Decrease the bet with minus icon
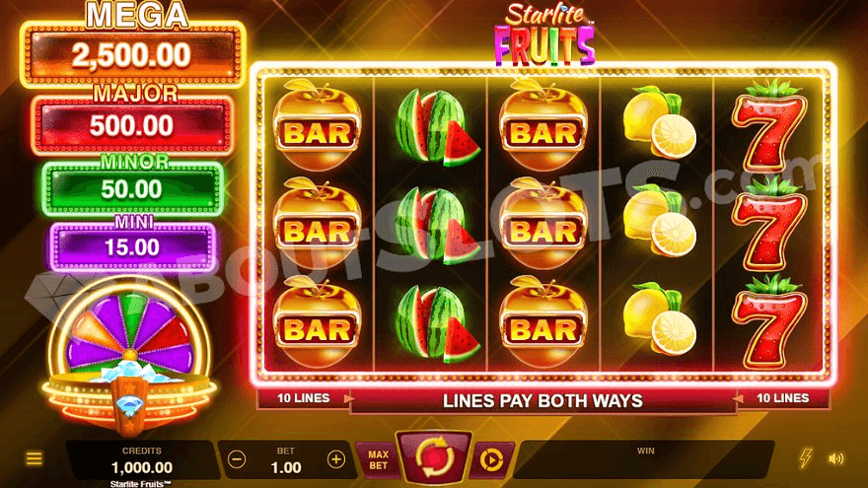The image size is (868, 488). pyautogui.click(x=237, y=459)
